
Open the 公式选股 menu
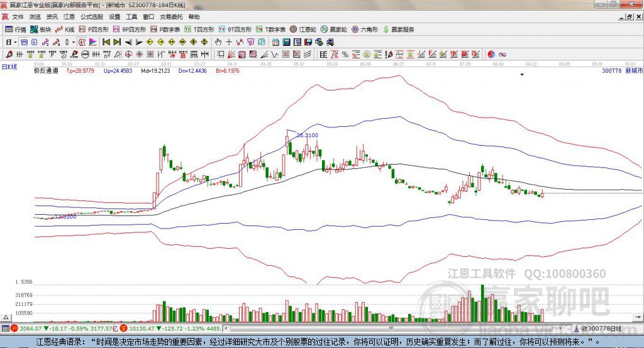tap(92, 17)
